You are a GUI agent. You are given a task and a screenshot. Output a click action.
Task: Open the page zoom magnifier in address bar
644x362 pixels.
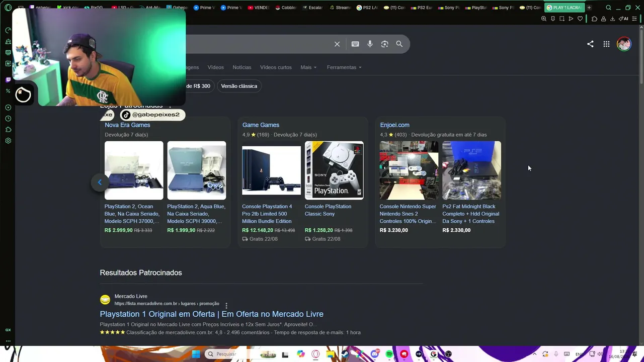coord(544,19)
